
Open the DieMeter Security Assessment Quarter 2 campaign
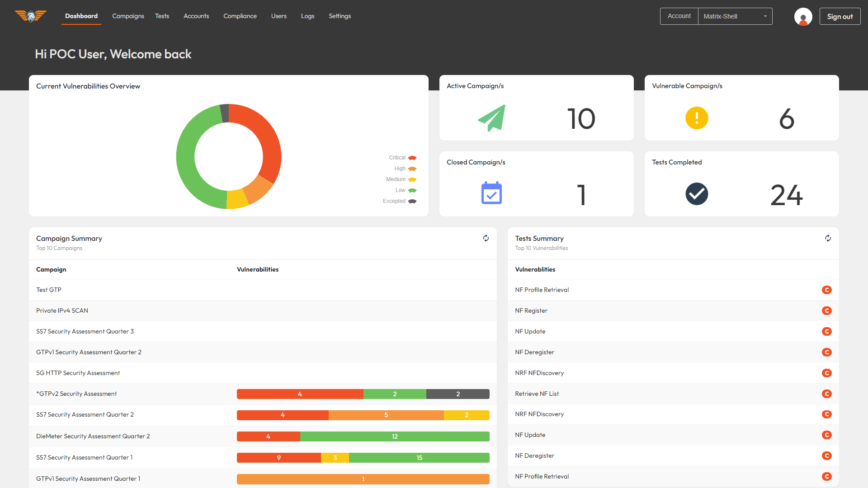(x=93, y=436)
